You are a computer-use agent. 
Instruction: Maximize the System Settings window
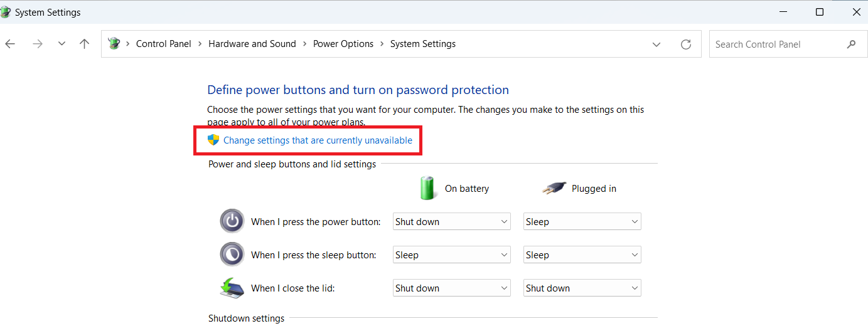[820, 12]
